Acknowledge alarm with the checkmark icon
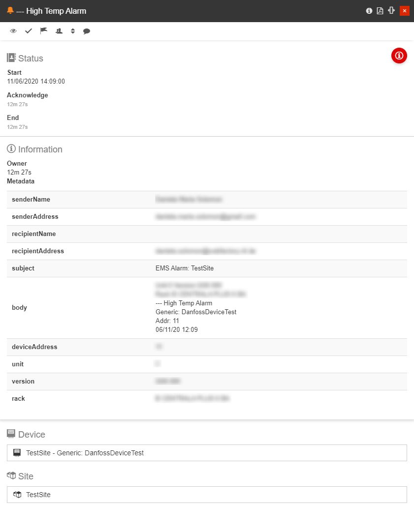This screenshot has width=414, height=532. point(29,31)
